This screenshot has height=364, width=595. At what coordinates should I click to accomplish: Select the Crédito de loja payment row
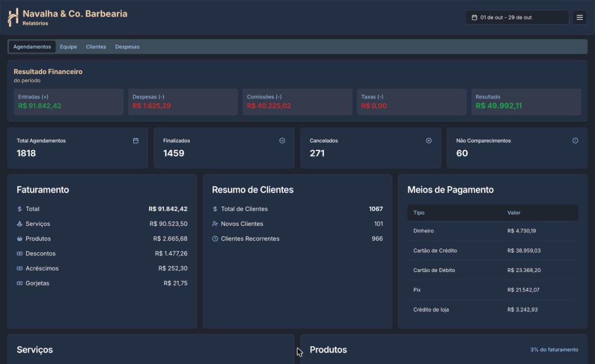tap(493, 310)
